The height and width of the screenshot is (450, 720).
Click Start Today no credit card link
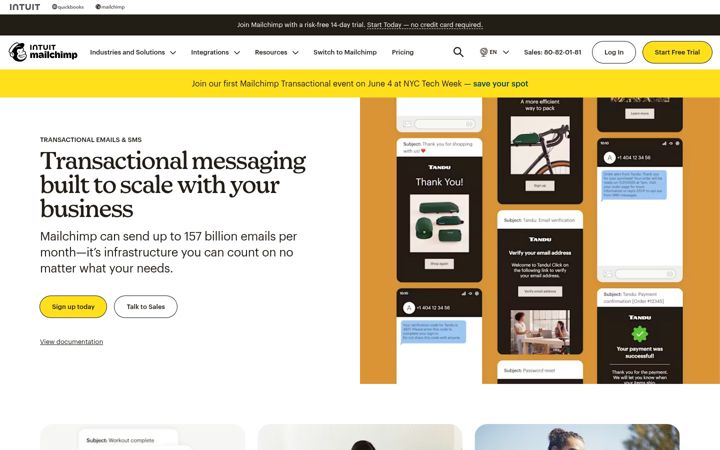tap(425, 25)
